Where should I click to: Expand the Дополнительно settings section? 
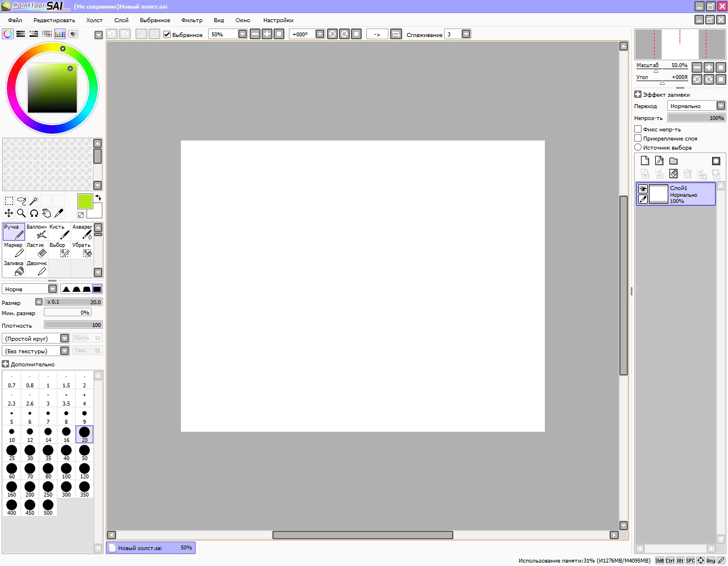coord(5,364)
